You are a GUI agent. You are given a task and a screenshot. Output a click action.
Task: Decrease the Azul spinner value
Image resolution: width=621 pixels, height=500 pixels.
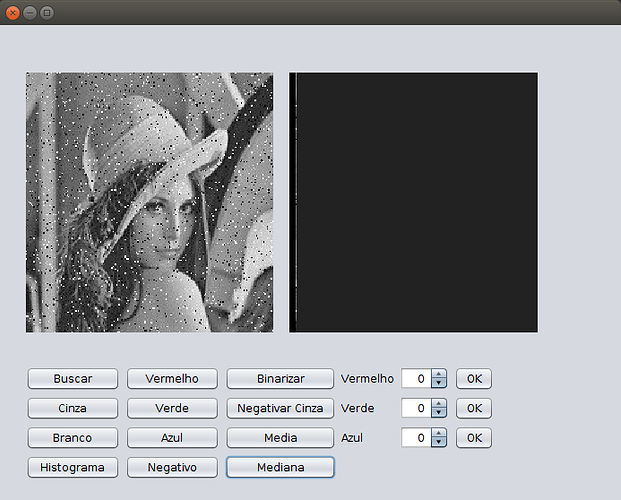439,443
